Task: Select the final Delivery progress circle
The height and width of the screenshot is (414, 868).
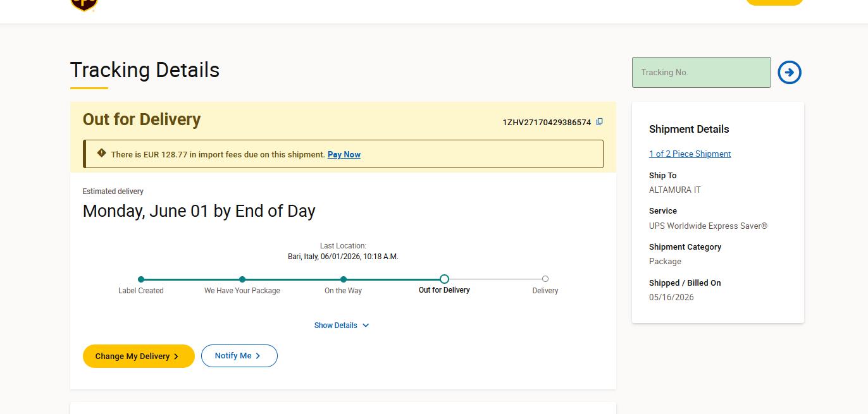Action: click(545, 279)
